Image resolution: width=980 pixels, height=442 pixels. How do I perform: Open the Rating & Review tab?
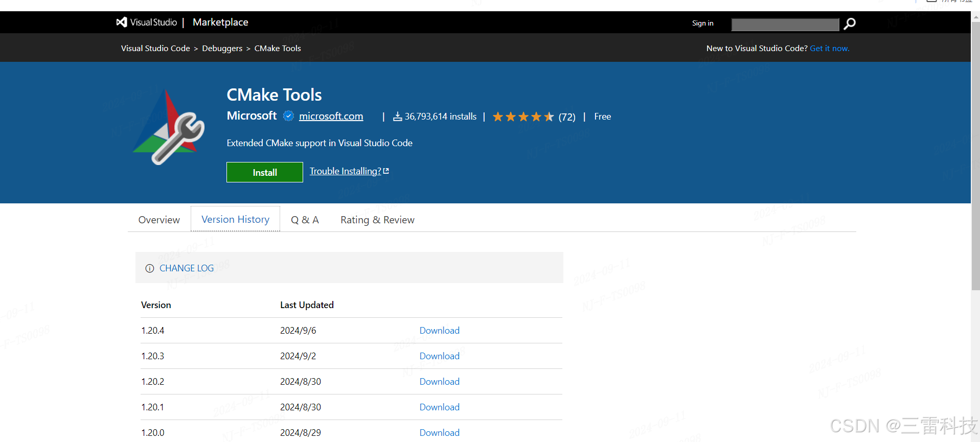tap(377, 220)
